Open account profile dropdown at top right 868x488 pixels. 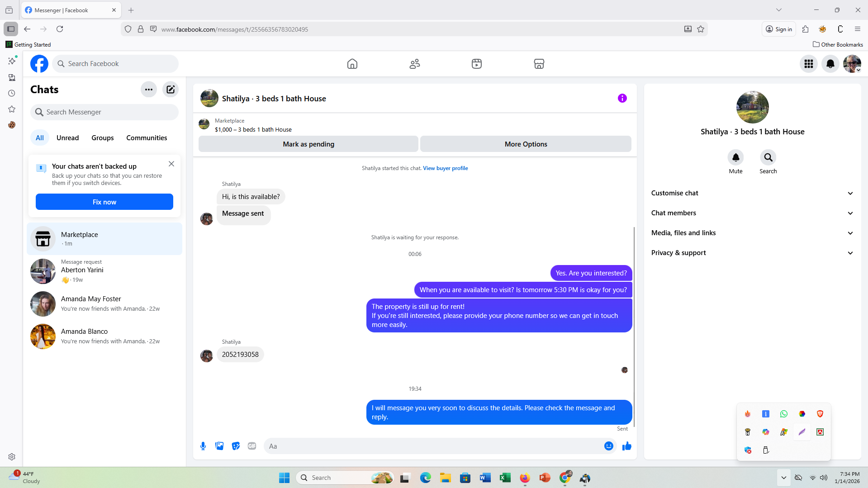pyautogui.click(x=852, y=64)
